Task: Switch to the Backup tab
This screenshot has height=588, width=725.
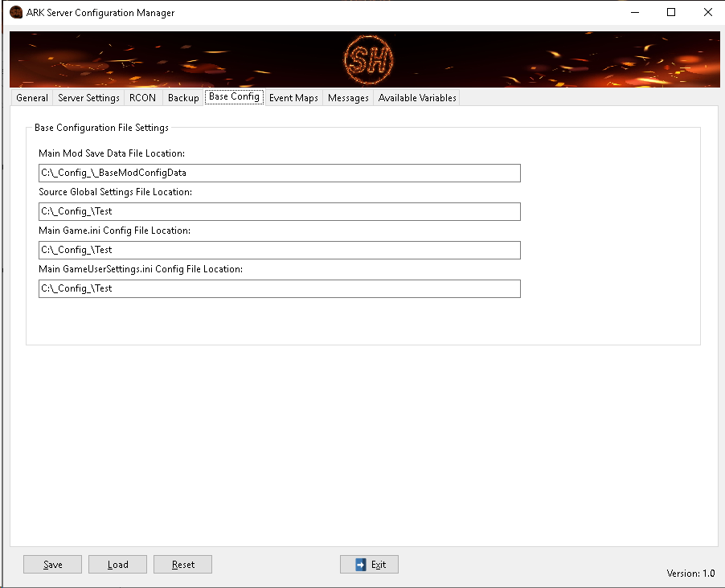Action: (x=182, y=97)
